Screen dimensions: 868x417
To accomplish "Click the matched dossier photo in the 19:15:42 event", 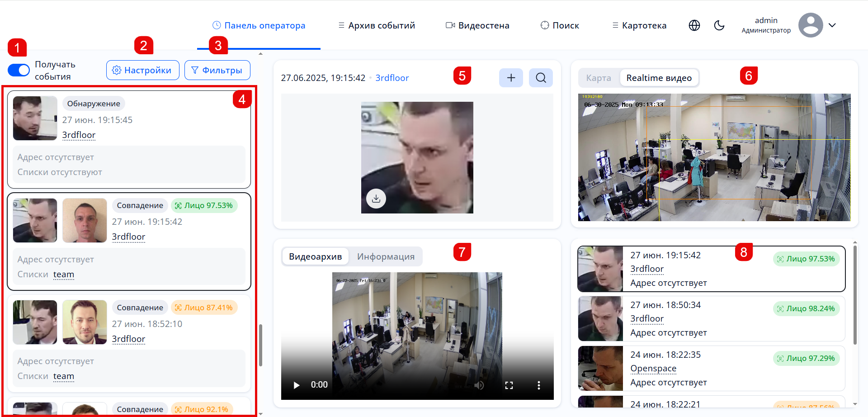I will pos(85,220).
